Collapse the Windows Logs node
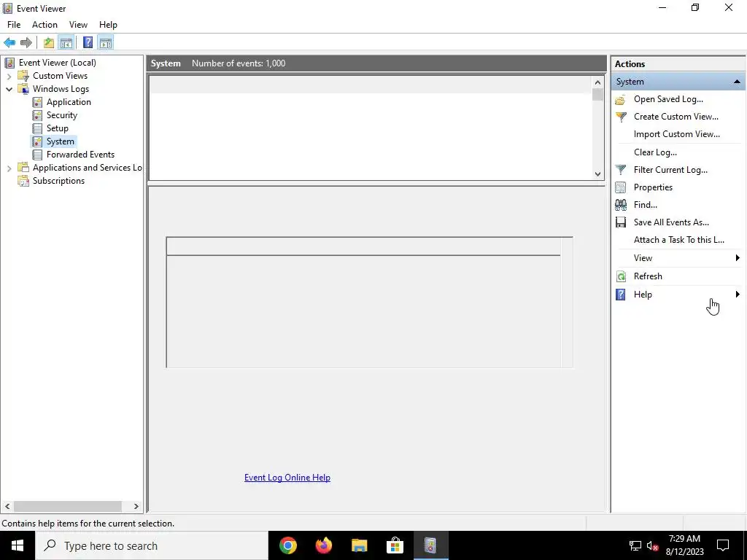 9,89
